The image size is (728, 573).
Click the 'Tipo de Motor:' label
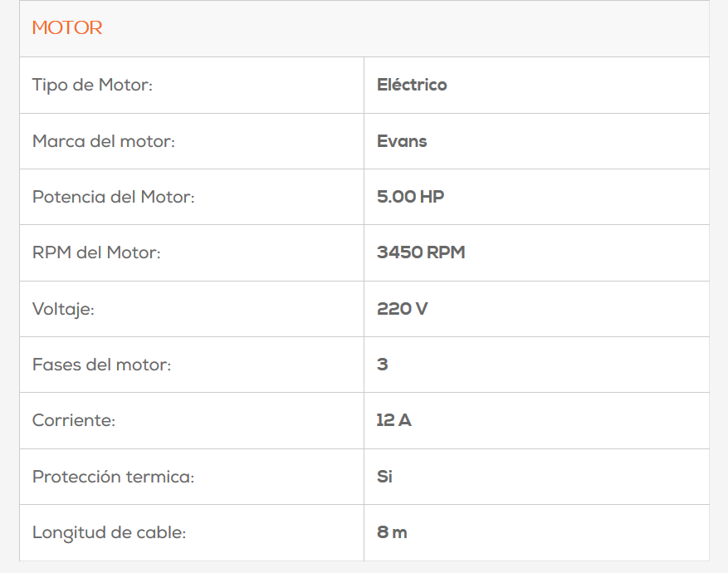coord(92,85)
